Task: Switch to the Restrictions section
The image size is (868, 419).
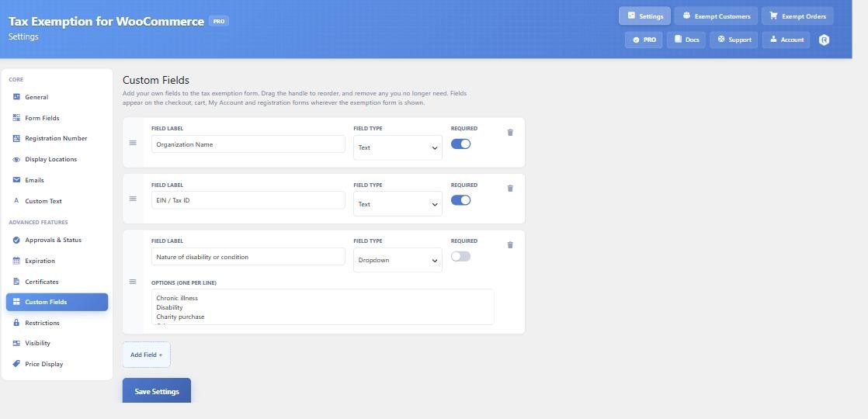Action: coord(57,323)
